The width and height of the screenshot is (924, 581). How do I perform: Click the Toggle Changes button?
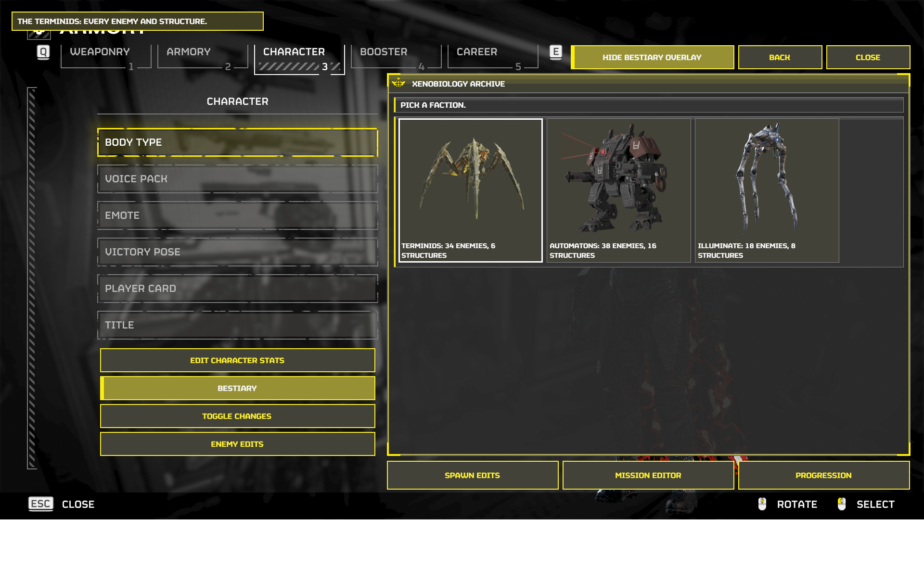click(238, 416)
